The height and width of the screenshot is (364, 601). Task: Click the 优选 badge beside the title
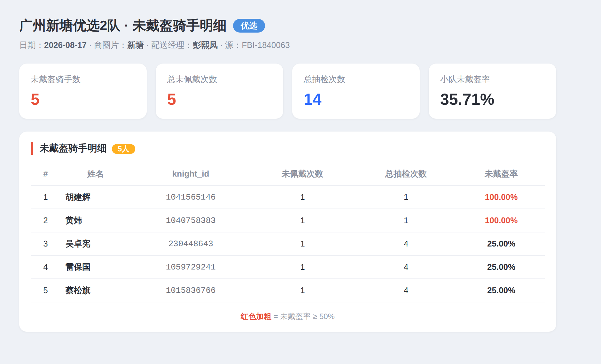pos(249,26)
